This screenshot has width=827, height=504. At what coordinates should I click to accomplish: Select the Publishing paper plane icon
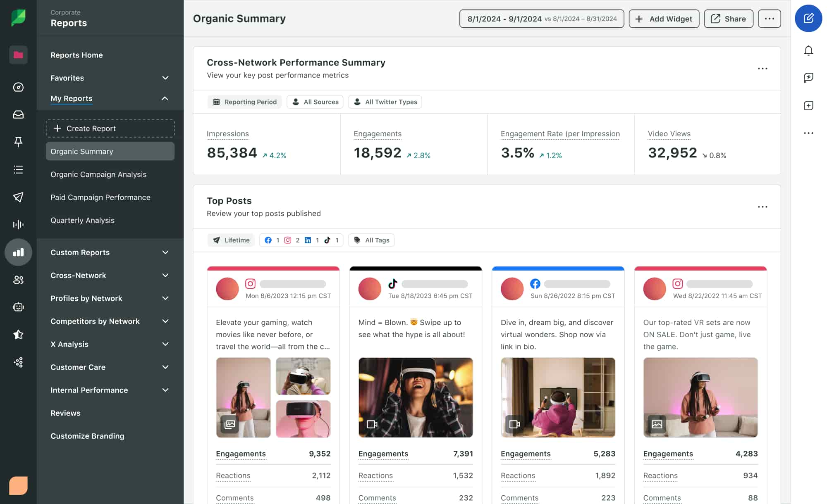click(x=18, y=197)
